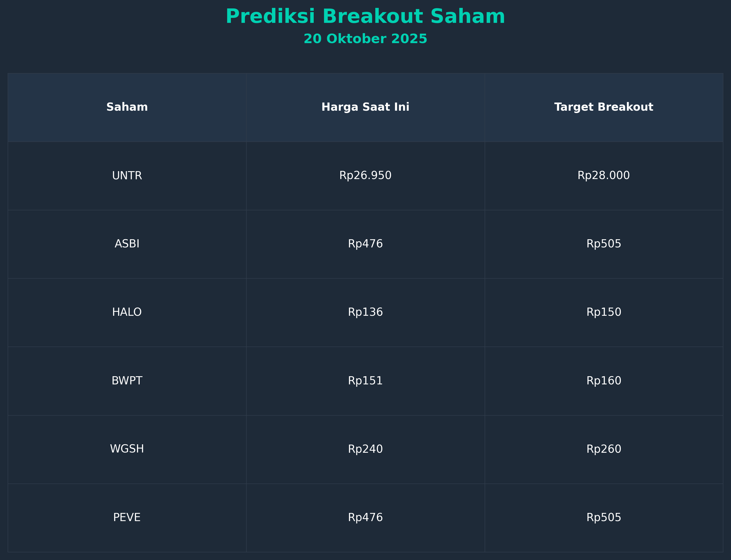Image resolution: width=731 pixels, height=560 pixels.
Task: Click the UNTR stock ticker cell
Action: 127,176
